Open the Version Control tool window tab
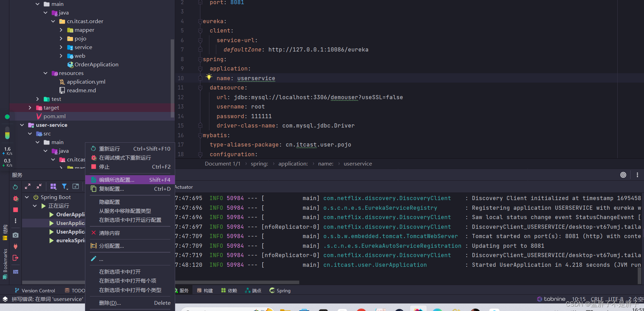This screenshot has height=311, width=644. tap(35, 291)
